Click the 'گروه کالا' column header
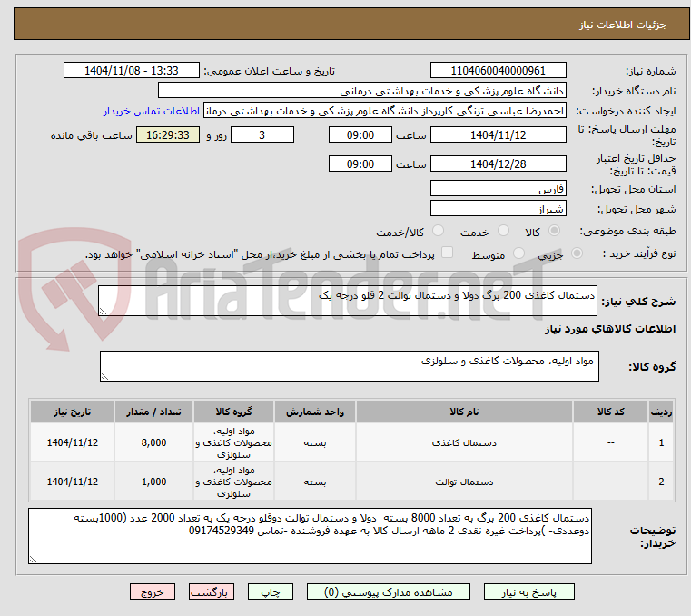This screenshot has width=691, height=616. tap(233, 412)
